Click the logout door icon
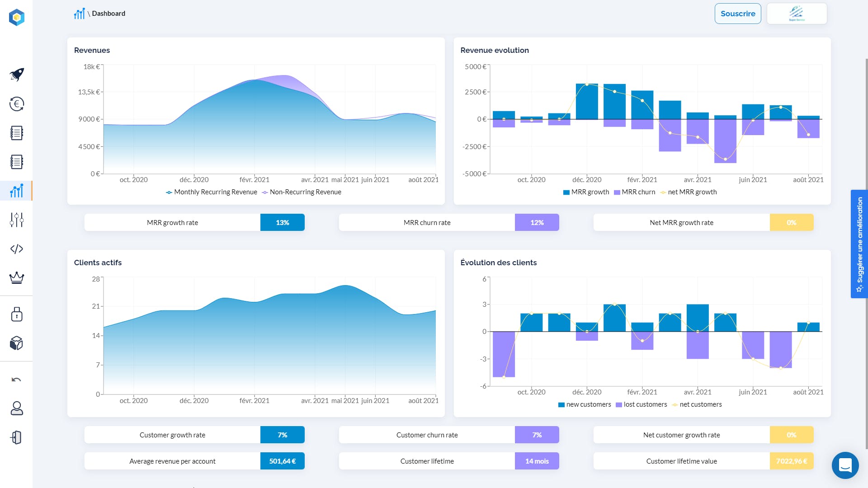Image resolution: width=868 pixels, height=488 pixels. click(x=17, y=437)
